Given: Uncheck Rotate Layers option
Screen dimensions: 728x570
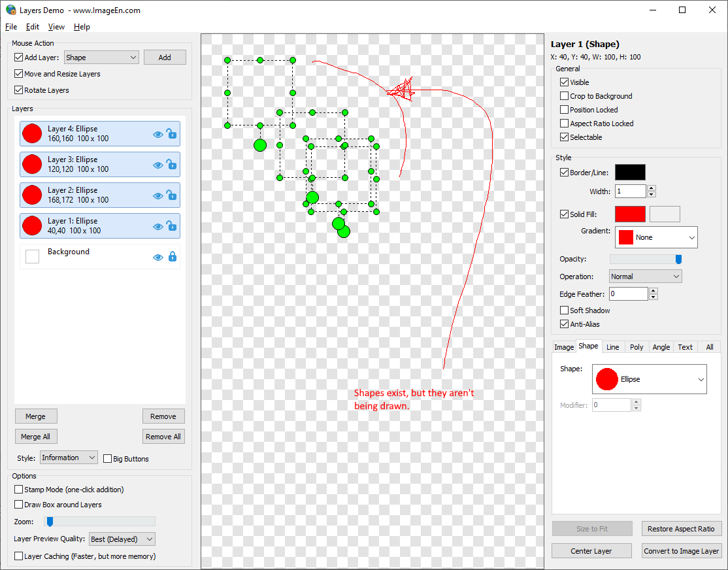Looking at the screenshot, I should pyautogui.click(x=18, y=90).
